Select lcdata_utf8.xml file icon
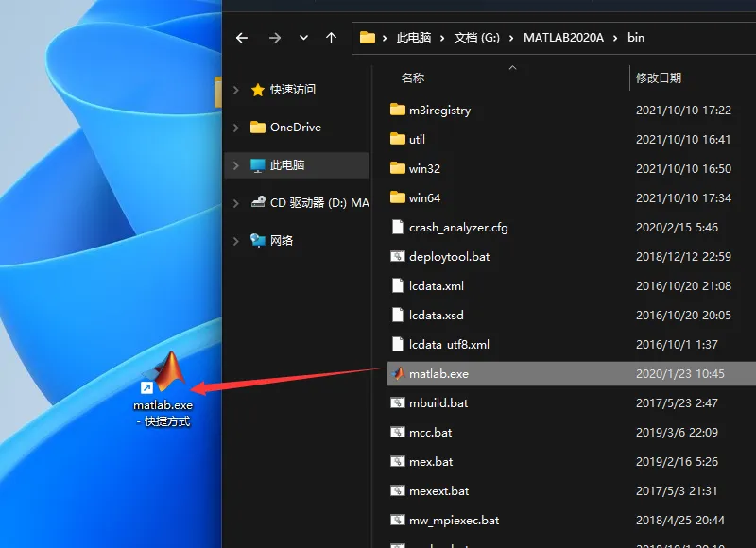 pos(397,344)
